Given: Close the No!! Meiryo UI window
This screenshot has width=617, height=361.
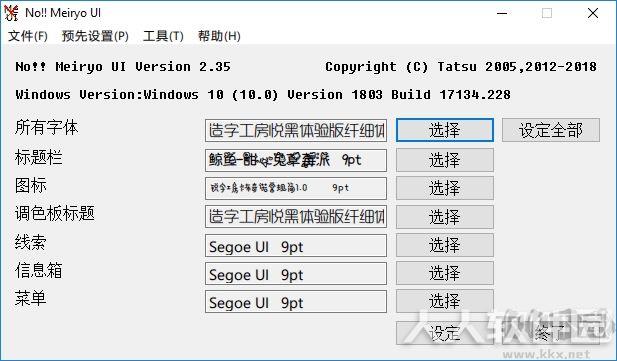Looking at the screenshot, I should click(x=593, y=13).
